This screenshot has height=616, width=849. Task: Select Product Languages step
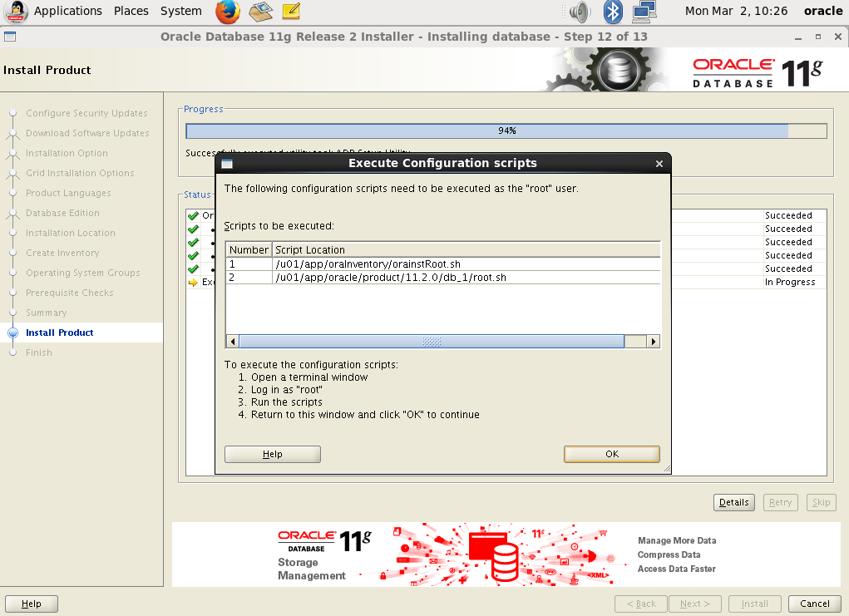point(68,193)
